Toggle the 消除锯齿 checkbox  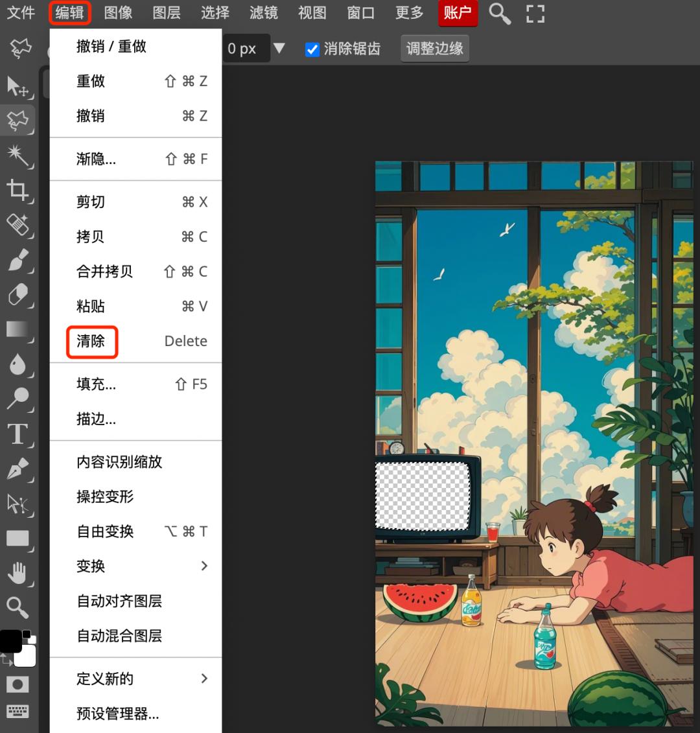pos(312,49)
